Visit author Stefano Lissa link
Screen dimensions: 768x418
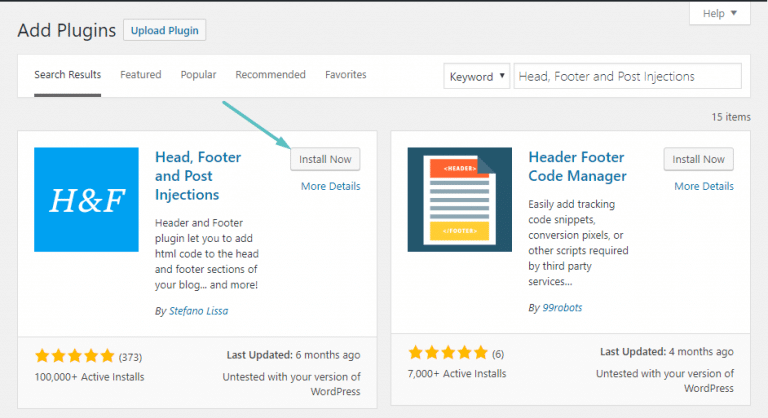pos(199,311)
